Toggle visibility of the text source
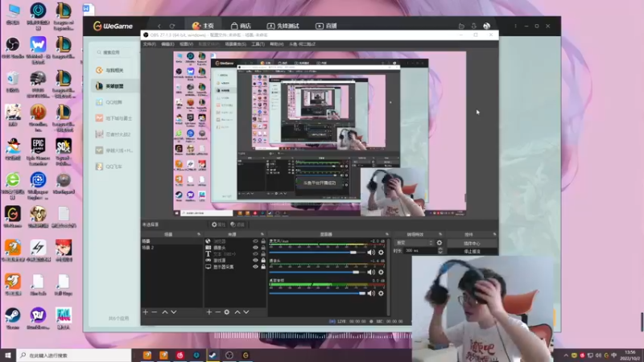 point(255,254)
